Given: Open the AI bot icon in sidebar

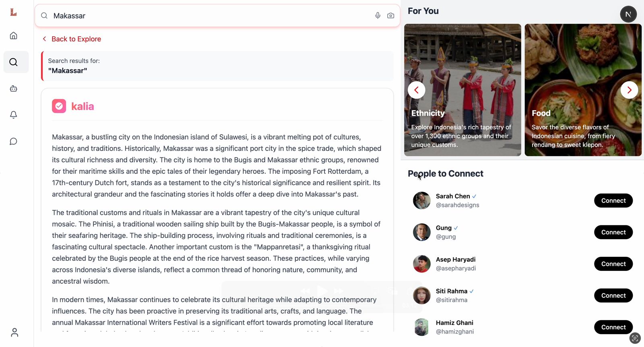Looking at the screenshot, I should 14,89.
